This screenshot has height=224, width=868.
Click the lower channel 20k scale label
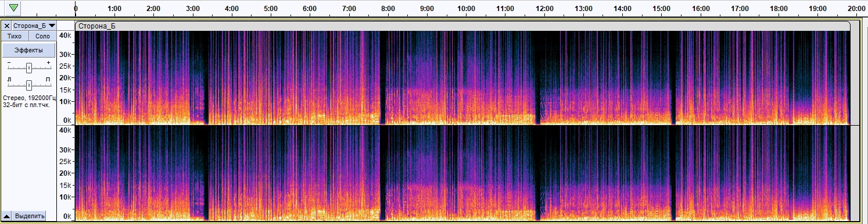click(x=66, y=173)
